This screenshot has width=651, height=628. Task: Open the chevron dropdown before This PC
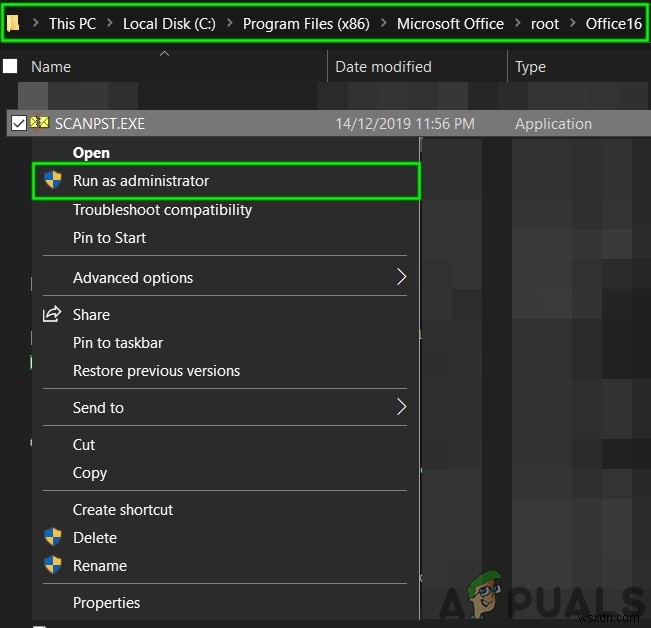36,23
